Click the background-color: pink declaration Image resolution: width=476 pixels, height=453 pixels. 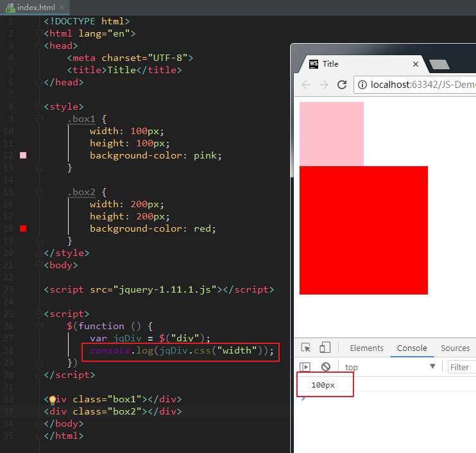point(156,155)
